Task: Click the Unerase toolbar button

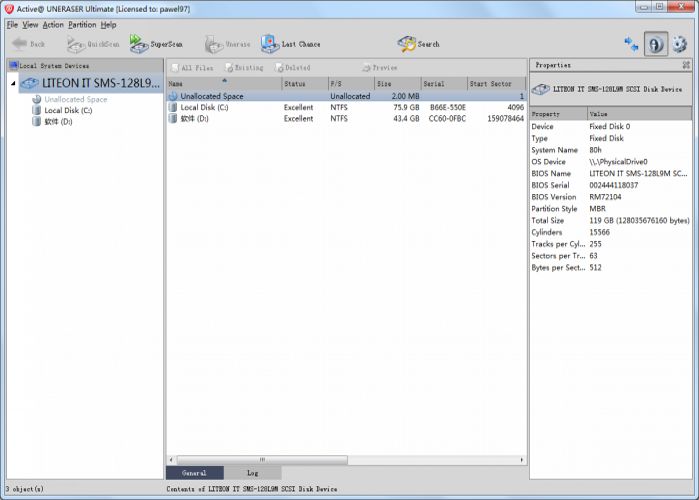Action: coord(227,44)
